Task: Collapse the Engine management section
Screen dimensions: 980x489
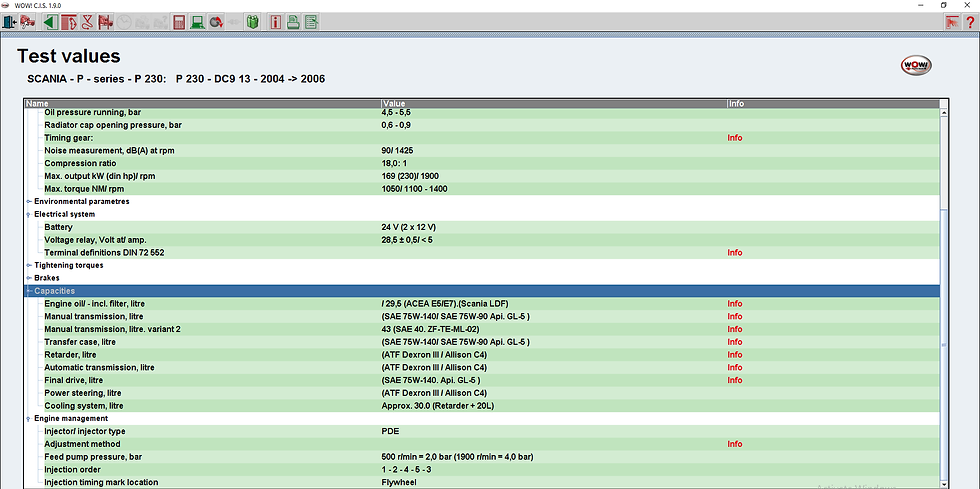Action: point(29,418)
